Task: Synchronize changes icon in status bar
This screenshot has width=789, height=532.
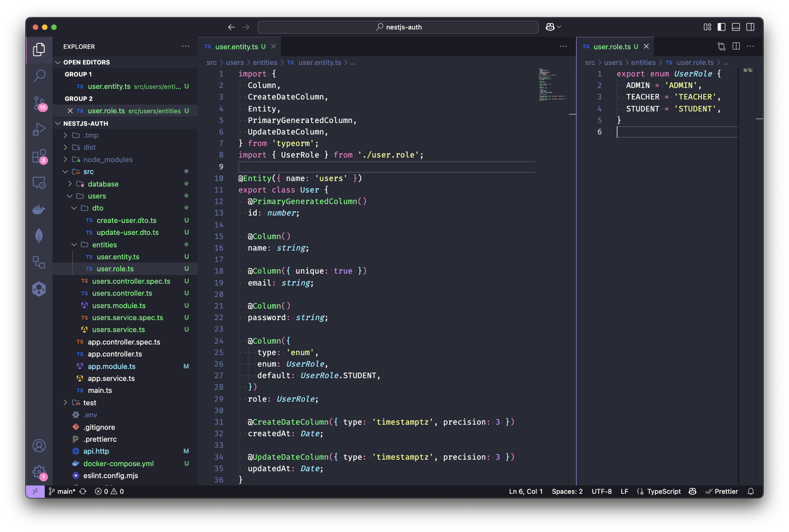Action: pyautogui.click(x=83, y=491)
